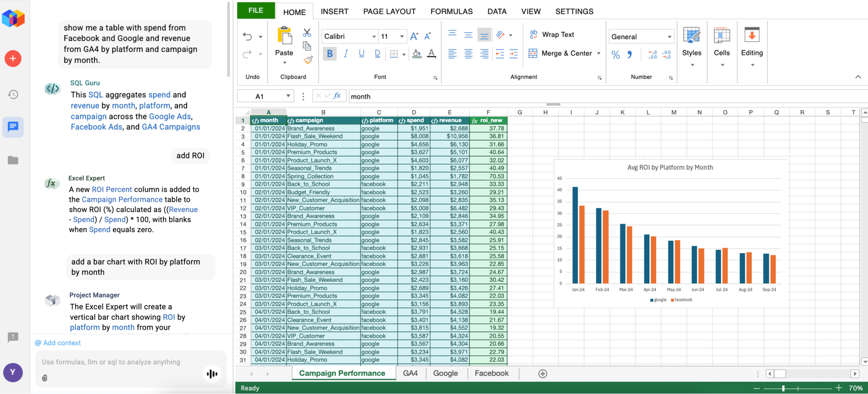
Task: Click the fill color bucket icon
Action: 416,54
